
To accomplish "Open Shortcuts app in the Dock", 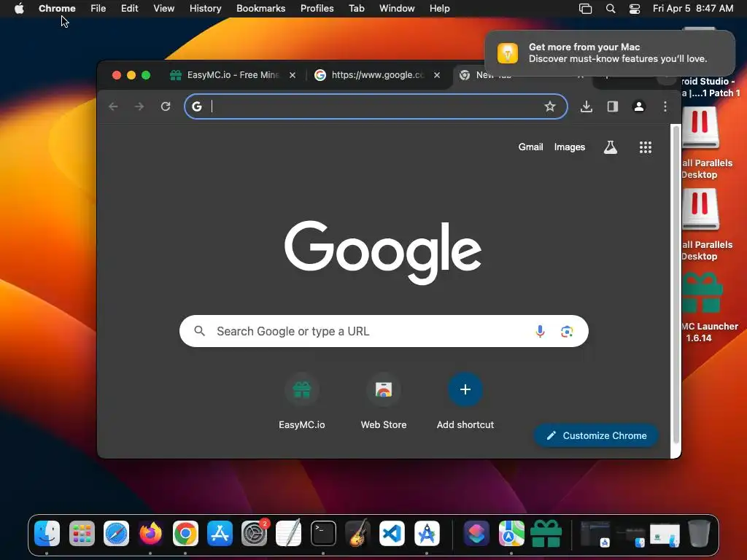I will pos(477,533).
